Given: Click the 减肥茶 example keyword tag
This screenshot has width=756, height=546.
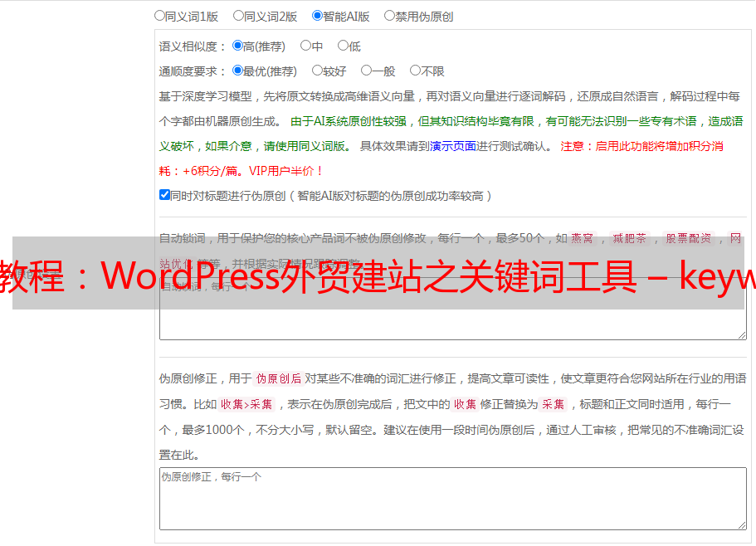Looking at the screenshot, I should coord(629,238).
